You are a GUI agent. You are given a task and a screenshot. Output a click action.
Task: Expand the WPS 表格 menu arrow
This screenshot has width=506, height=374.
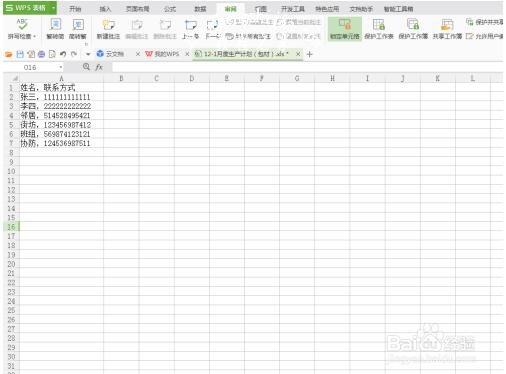click(53, 8)
